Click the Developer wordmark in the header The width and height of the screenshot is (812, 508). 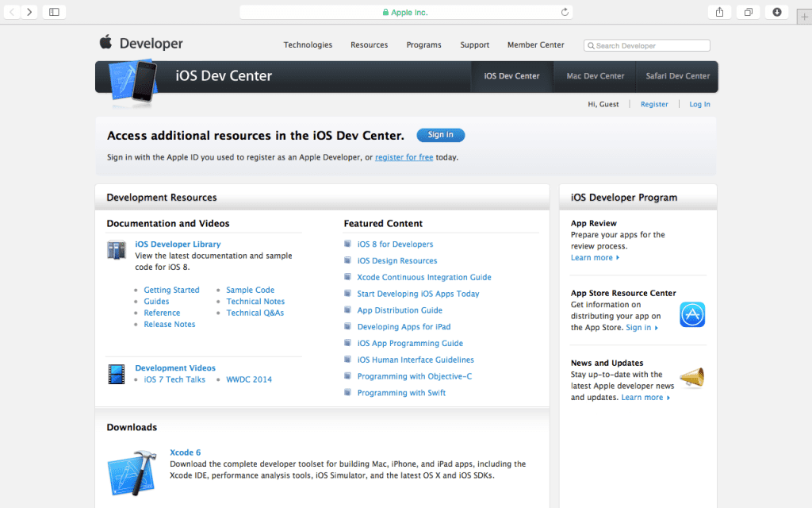pos(151,44)
